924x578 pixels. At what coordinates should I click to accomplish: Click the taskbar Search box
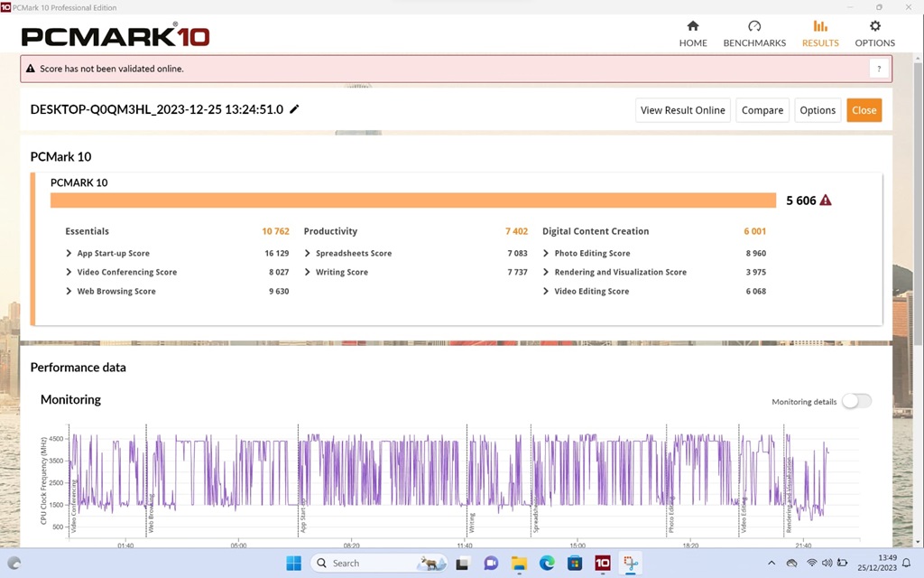click(379, 564)
